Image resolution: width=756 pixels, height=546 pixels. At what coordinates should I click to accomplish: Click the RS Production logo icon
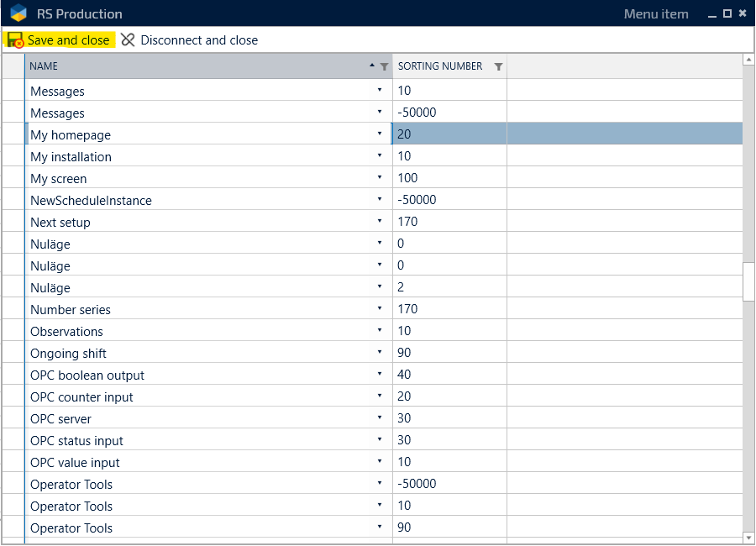(x=18, y=13)
